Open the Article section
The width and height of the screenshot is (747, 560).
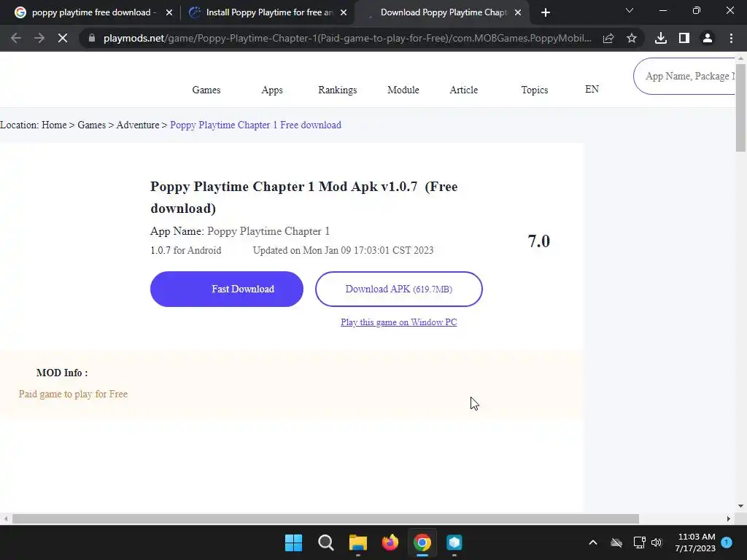[x=463, y=90]
